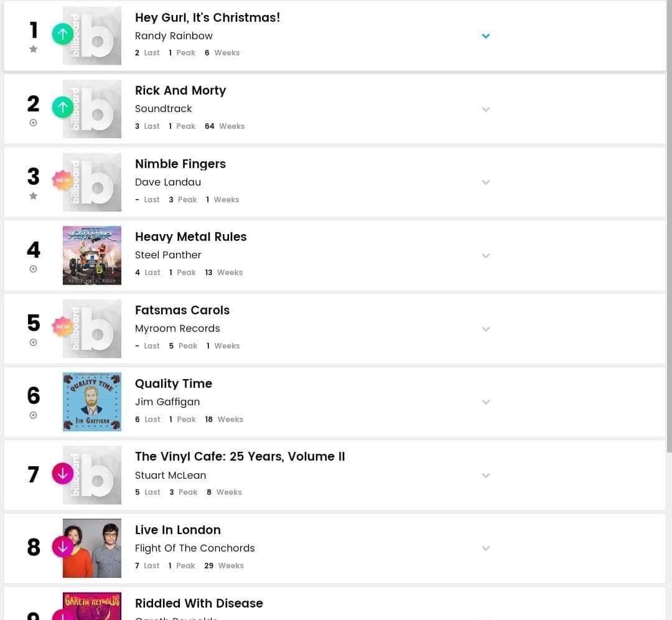Open the Flight Of The Conchords cover photo

[91, 548]
